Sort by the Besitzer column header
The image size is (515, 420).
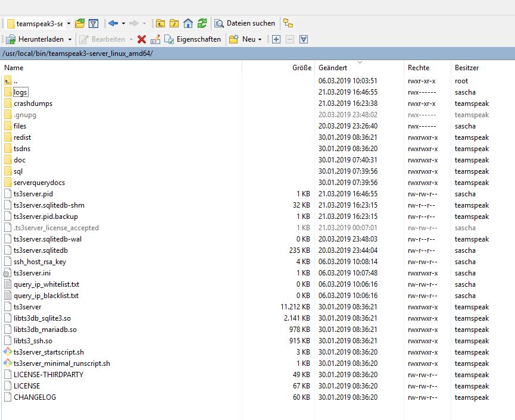(467, 68)
